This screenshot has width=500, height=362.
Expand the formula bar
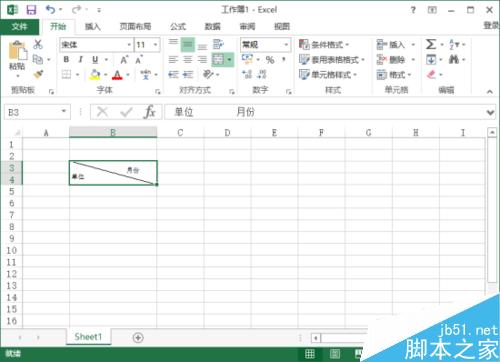[x=490, y=112]
